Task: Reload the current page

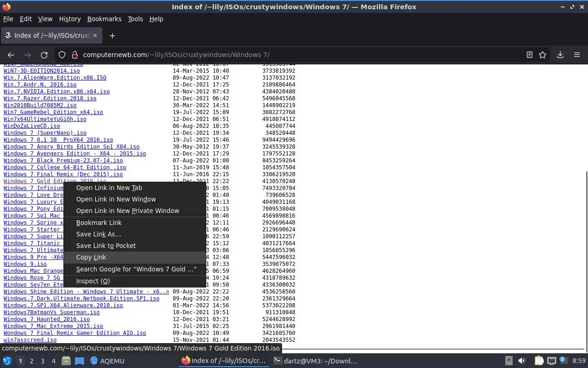Action: [x=44, y=55]
